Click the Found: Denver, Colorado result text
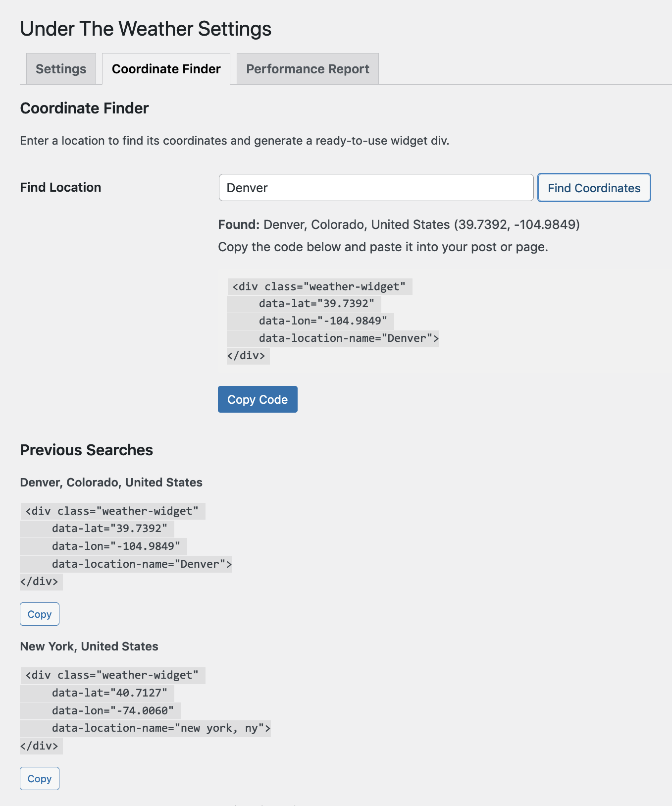672x806 pixels. (399, 225)
